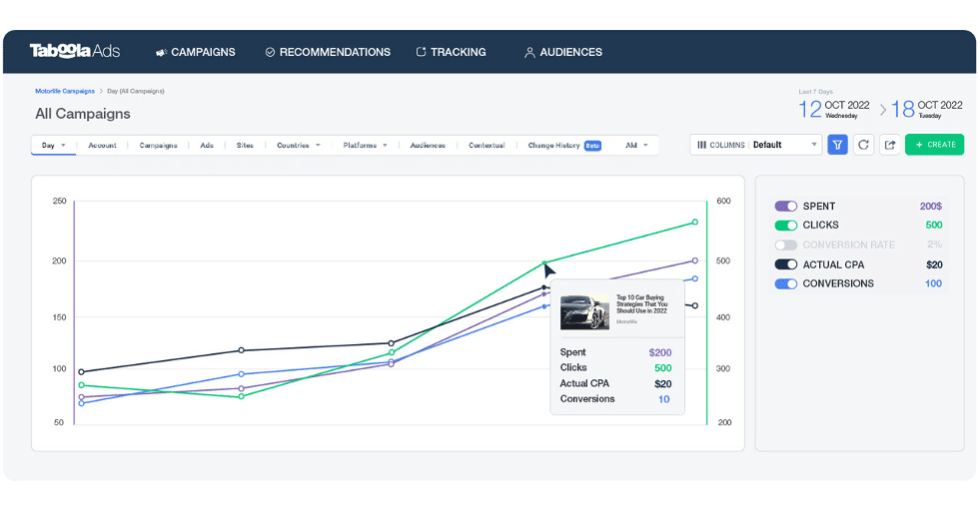This screenshot has width=980, height=519.
Task: Follow the Motorlife Campaigns breadcrumb link
Action: pyautogui.click(x=65, y=91)
